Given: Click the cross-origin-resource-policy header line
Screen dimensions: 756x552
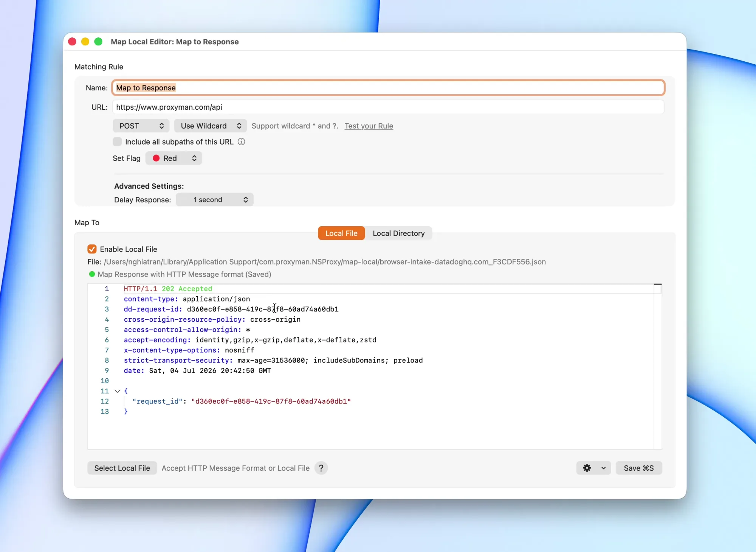Looking at the screenshot, I should 212,319.
